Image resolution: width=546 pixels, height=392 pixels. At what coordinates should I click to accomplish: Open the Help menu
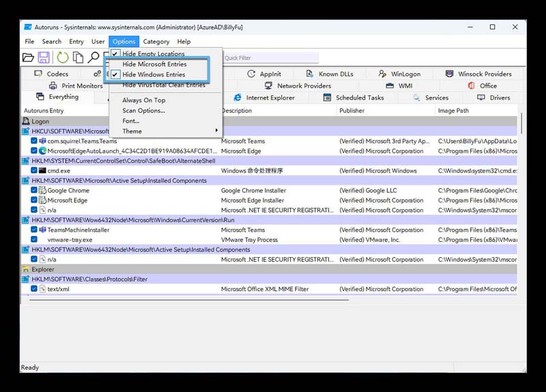184,42
